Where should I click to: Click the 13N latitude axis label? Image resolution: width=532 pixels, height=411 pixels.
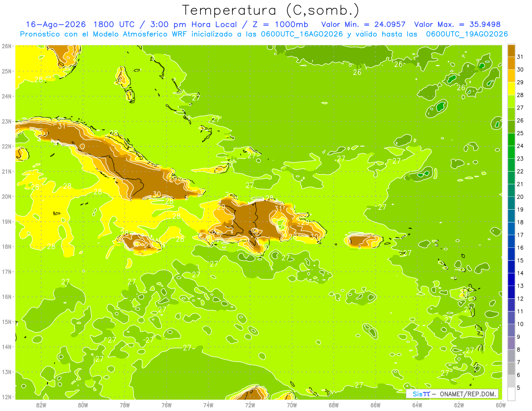click(x=6, y=372)
